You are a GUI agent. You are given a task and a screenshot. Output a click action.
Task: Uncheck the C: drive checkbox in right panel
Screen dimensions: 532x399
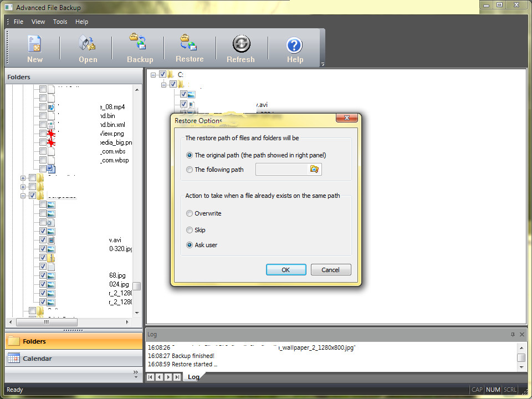(x=162, y=74)
